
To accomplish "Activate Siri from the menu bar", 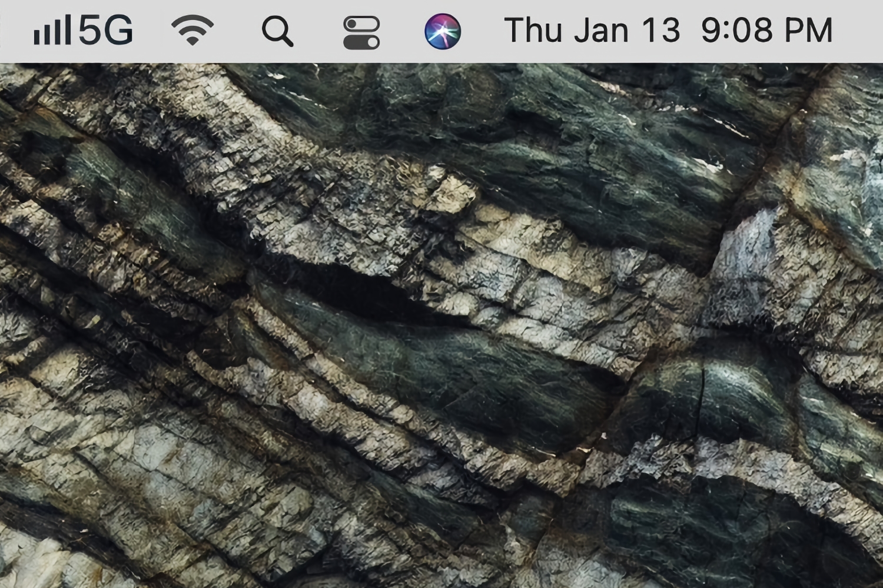I will pos(443,31).
